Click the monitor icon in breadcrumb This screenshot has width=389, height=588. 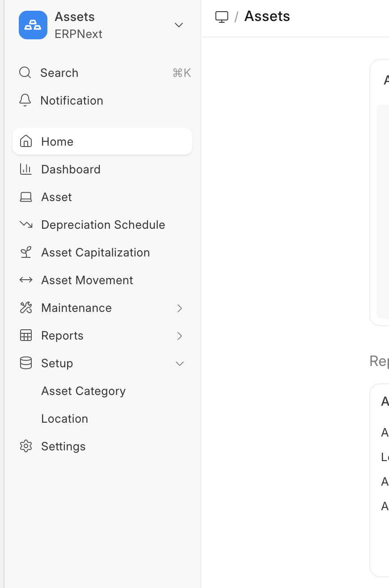pyautogui.click(x=222, y=17)
